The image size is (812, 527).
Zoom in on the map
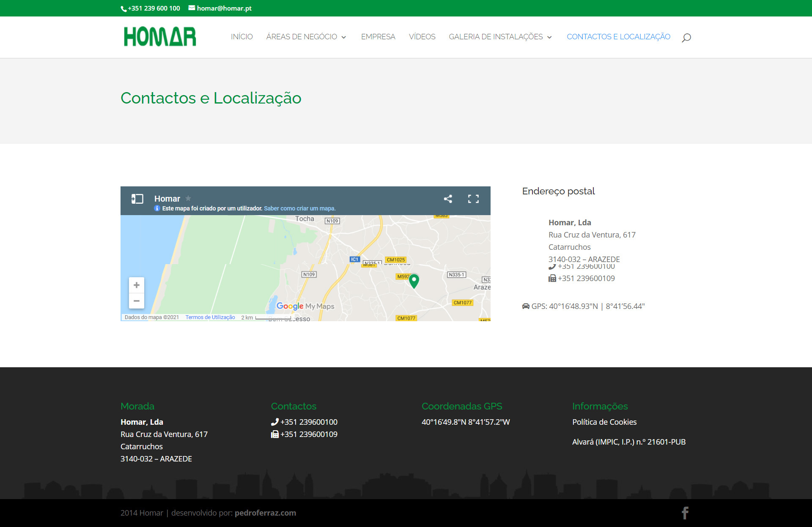tap(136, 285)
